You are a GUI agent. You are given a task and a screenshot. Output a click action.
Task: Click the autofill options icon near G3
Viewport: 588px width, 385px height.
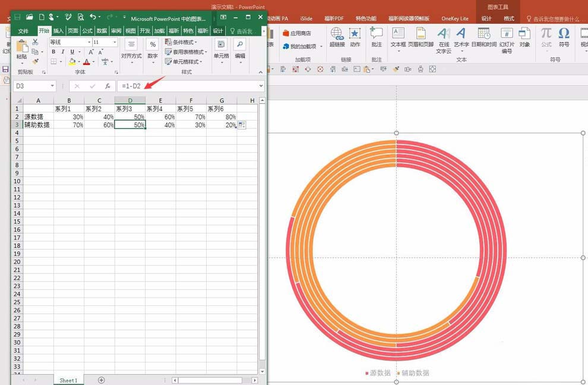point(242,125)
